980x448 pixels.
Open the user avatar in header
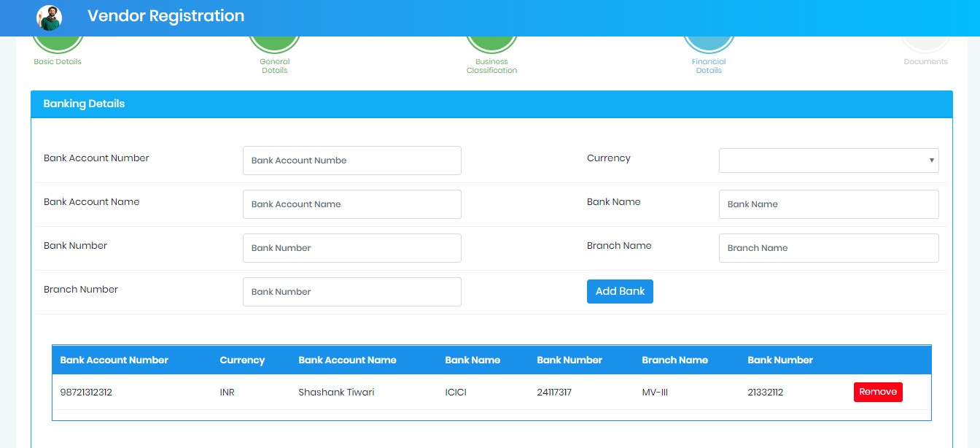(x=50, y=18)
